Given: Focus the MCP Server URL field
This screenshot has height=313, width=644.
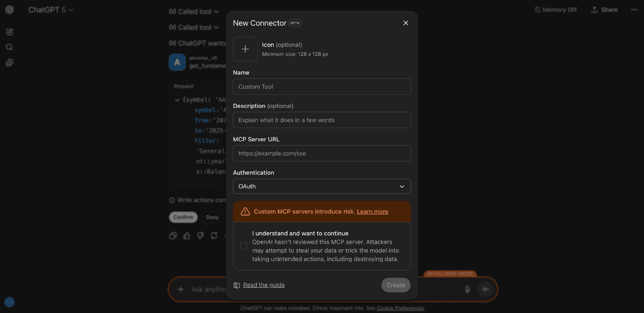Looking at the screenshot, I should point(322,153).
